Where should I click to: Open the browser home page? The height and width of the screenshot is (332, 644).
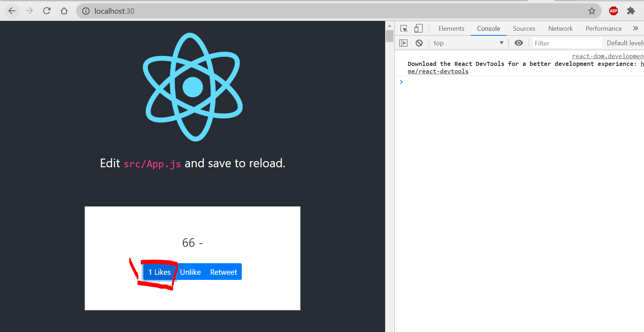64,11
